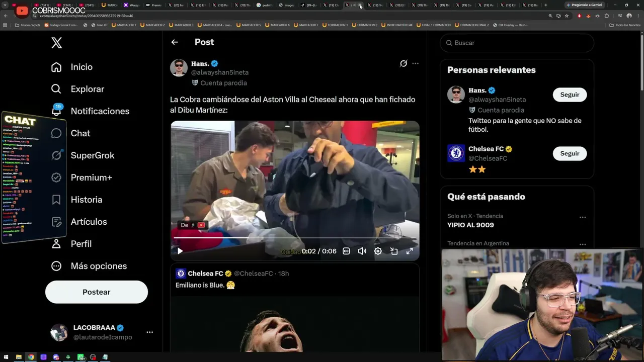The width and height of the screenshot is (644, 362).
Task: Toggle video closed captions
Action: tap(346, 251)
